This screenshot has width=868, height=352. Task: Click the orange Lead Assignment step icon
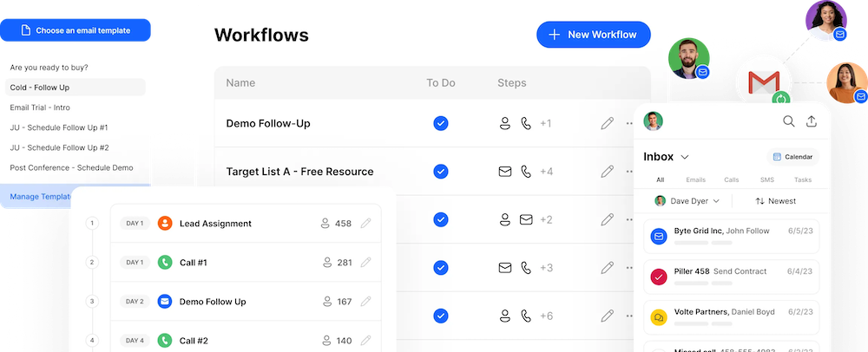click(165, 223)
